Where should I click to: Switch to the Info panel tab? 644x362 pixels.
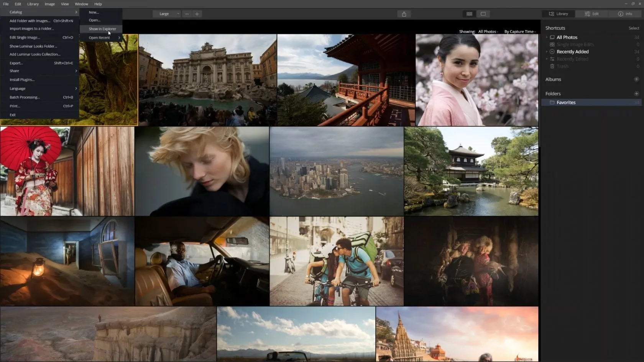625,14
